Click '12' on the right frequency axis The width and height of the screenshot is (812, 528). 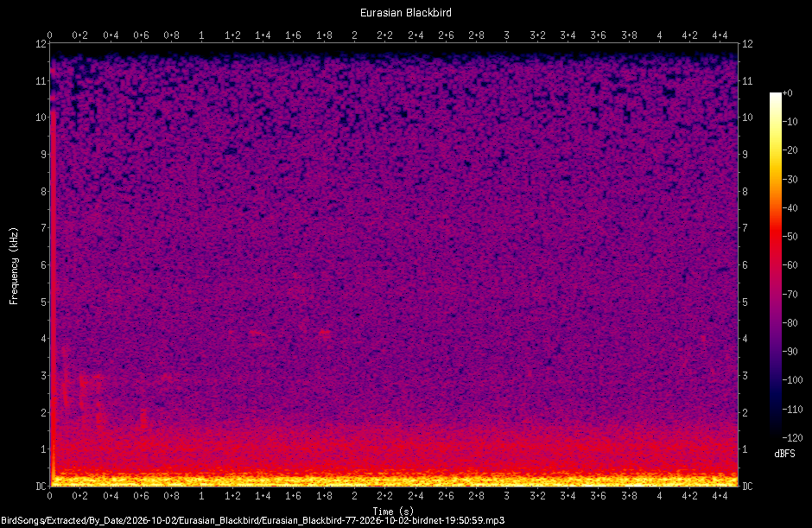click(x=747, y=44)
